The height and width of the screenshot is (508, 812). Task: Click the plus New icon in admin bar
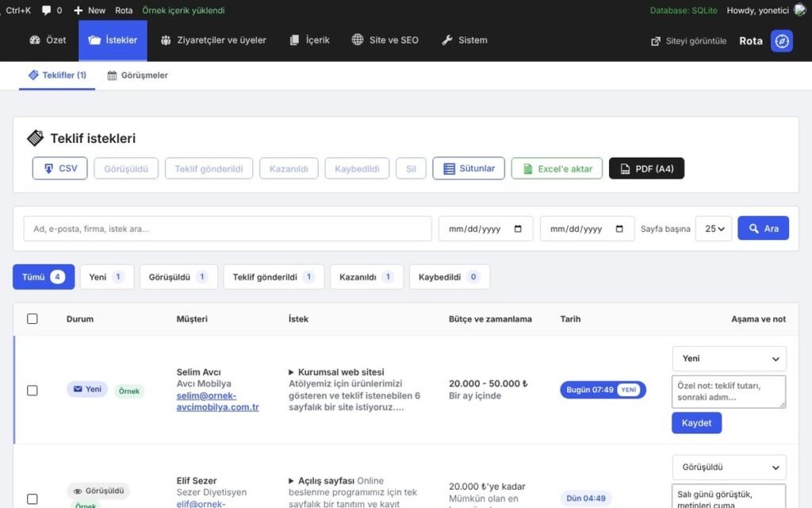(x=79, y=10)
